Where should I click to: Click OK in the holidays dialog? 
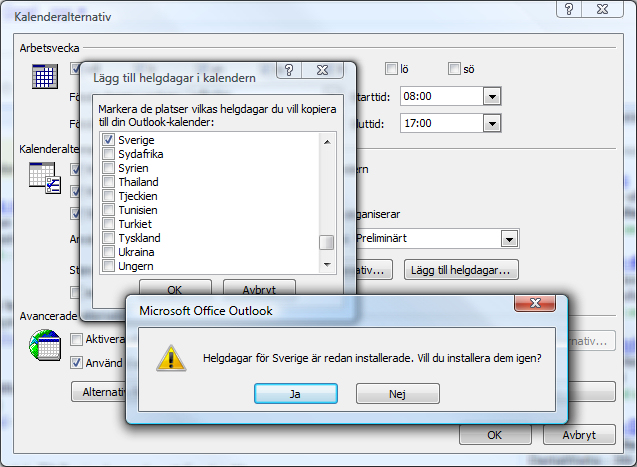pos(175,289)
